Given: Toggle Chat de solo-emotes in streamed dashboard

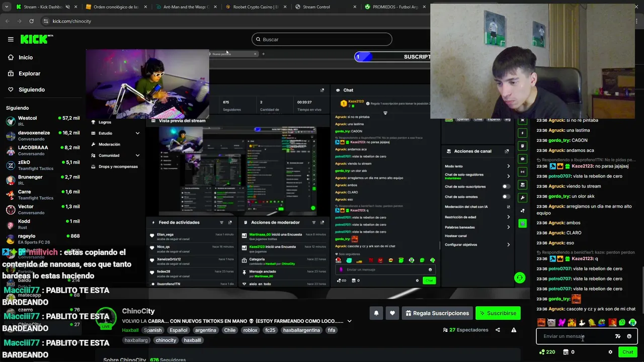Looking at the screenshot, I should [x=506, y=197].
